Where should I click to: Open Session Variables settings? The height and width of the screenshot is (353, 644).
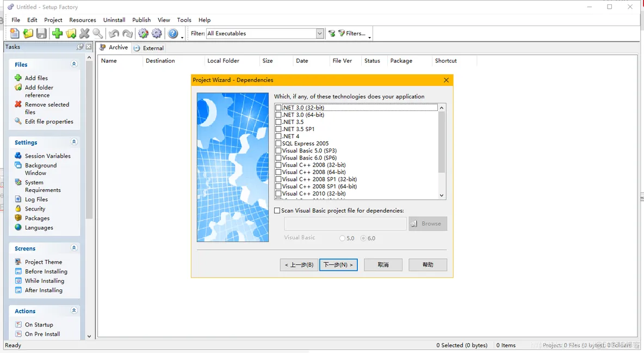[x=48, y=156]
